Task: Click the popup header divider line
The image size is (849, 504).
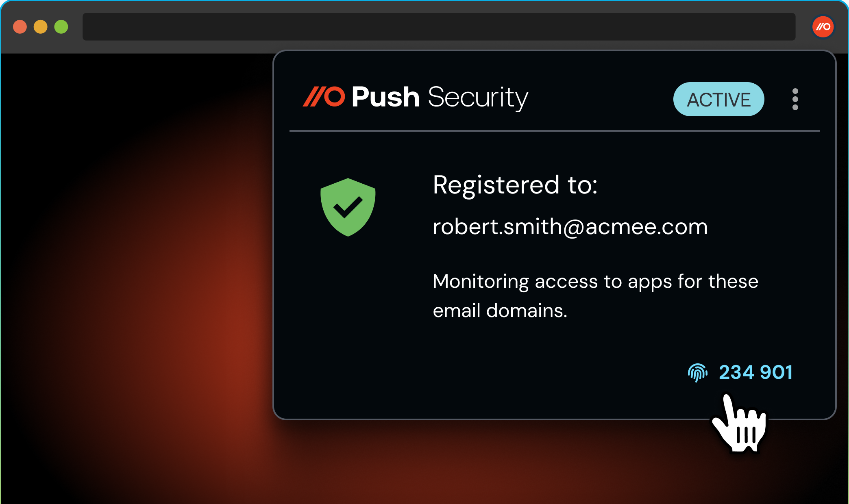Action: tap(554, 131)
